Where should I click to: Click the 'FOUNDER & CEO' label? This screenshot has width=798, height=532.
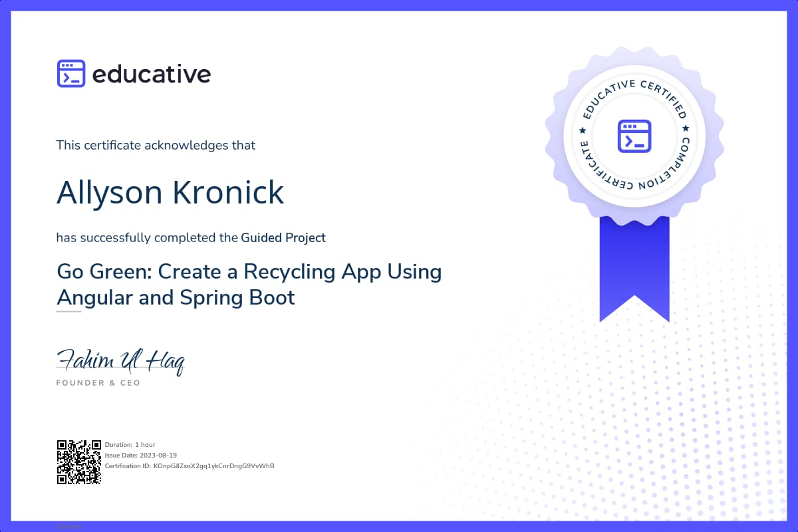[98, 383]
